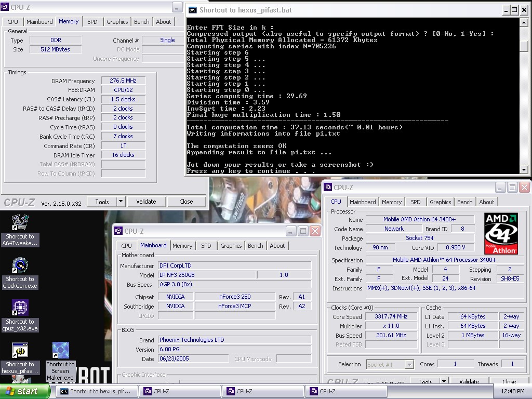Select the Manufacturer DFI CorpLTD field

234,265
